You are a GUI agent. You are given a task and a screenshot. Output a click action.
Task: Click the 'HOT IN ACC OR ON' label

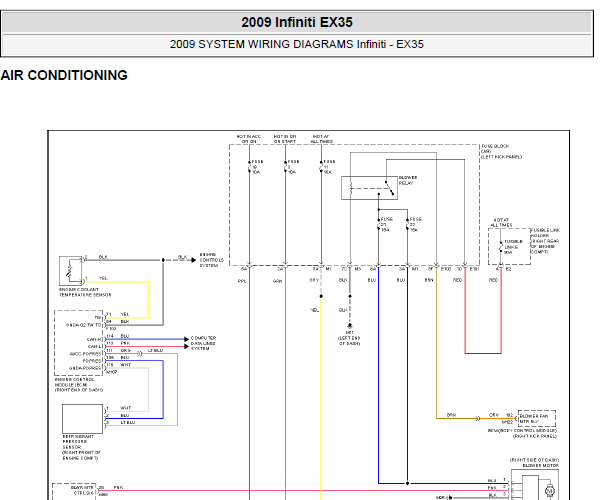coord(249,139)
